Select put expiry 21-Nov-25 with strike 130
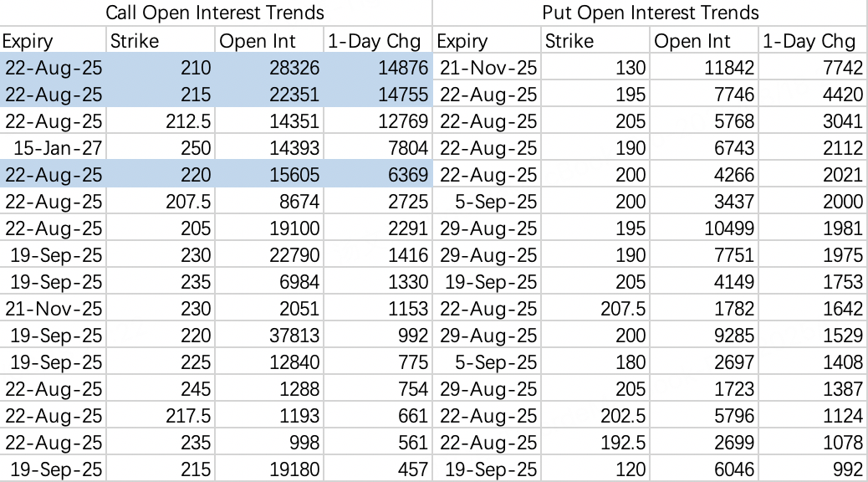 (486, 67)
